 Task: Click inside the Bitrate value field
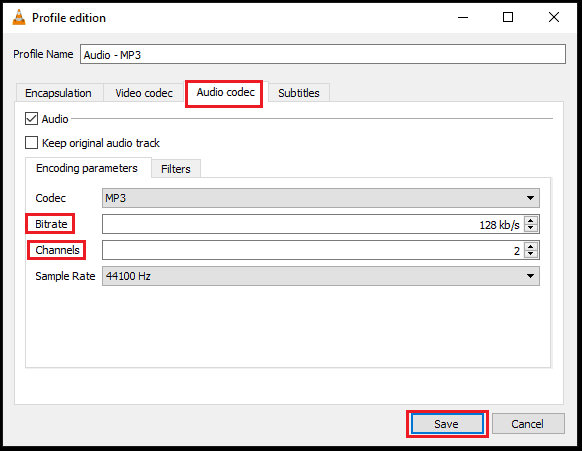point(313,224)
